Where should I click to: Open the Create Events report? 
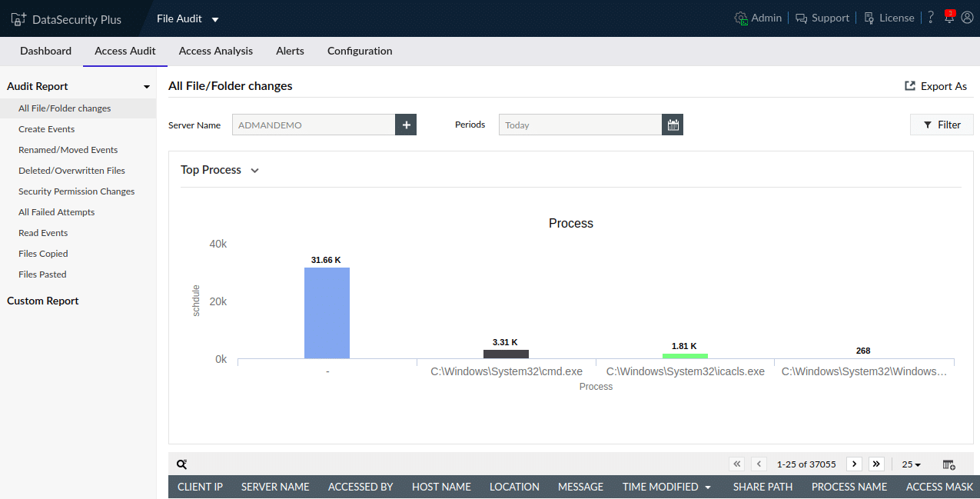[x=47, y=129]
